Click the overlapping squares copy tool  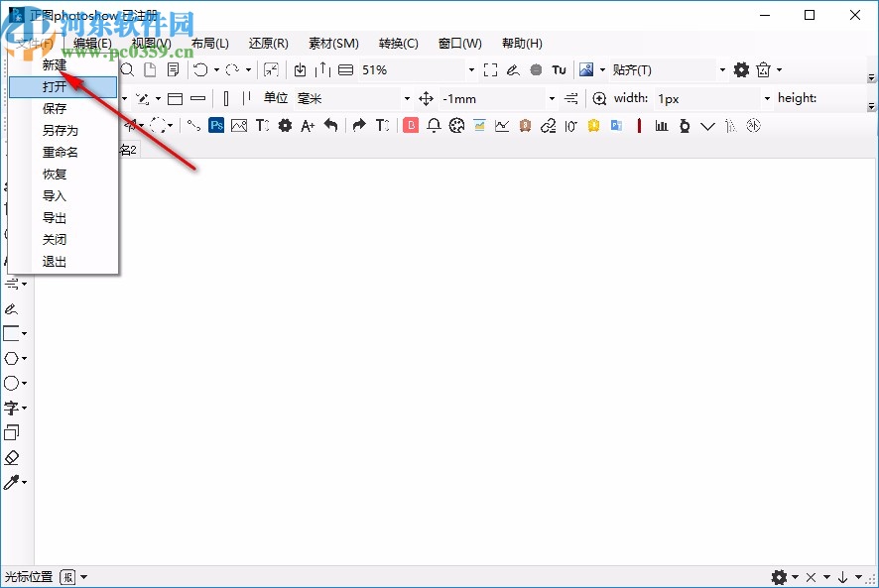11,432
